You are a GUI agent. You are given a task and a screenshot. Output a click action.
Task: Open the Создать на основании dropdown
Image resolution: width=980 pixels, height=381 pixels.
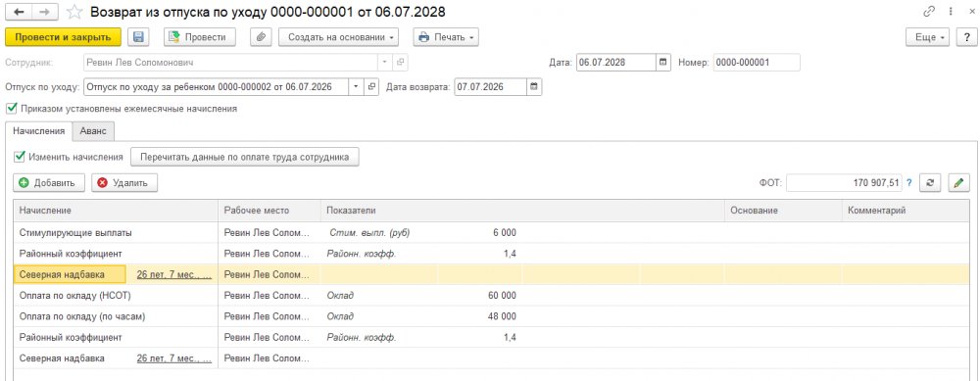tap(339, 37)
